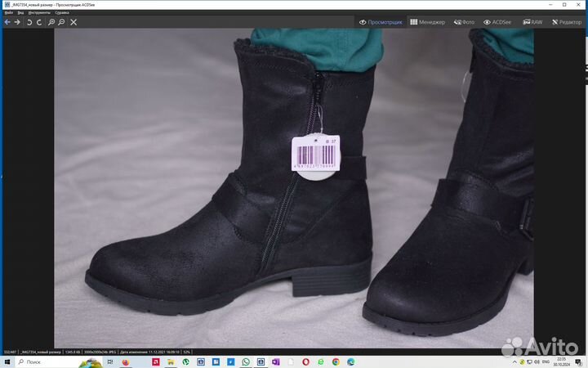Open network status in system tray
Screen dimensions: 588x368
point(529,362)
